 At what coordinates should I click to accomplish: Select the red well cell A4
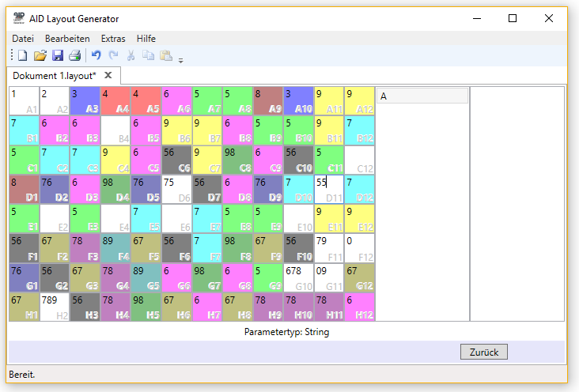(x=115, y=101)
